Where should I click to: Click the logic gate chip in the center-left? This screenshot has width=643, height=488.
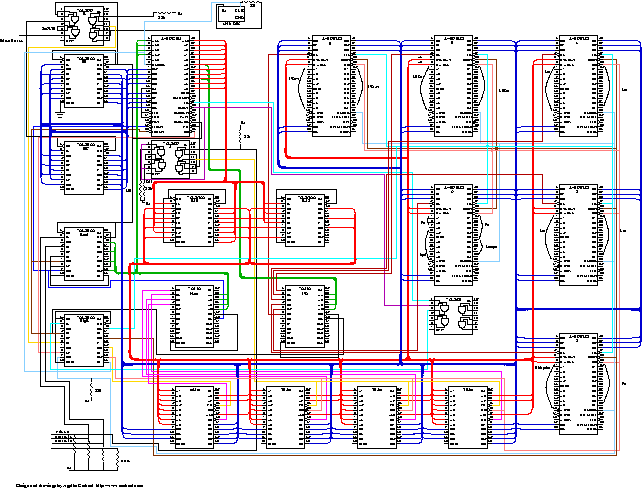[x=160, y=160]
